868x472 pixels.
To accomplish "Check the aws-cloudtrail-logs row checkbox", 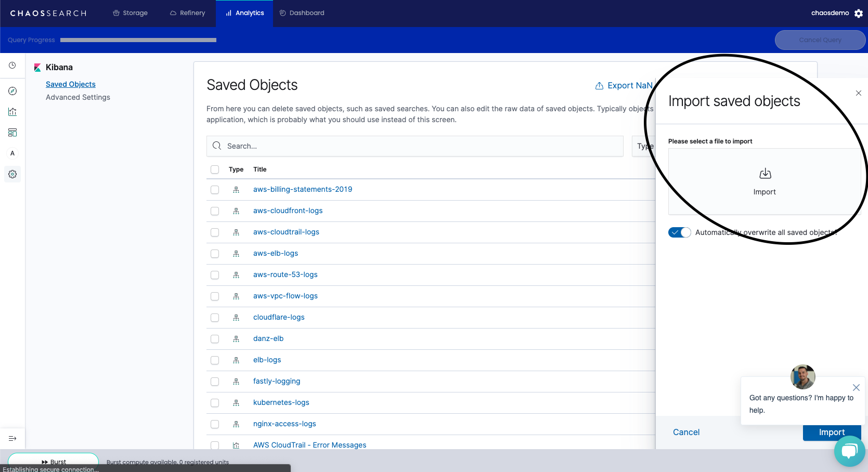I will click(x=215, y=232).
